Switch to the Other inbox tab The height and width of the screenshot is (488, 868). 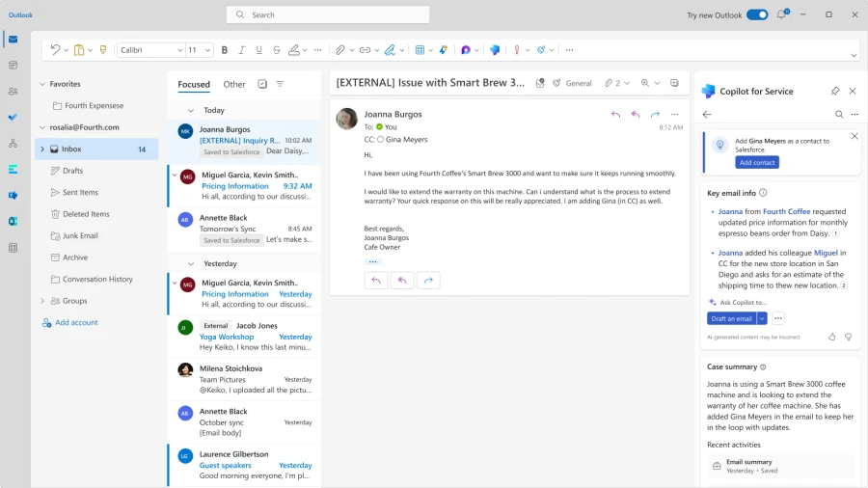tap(234, 84)
